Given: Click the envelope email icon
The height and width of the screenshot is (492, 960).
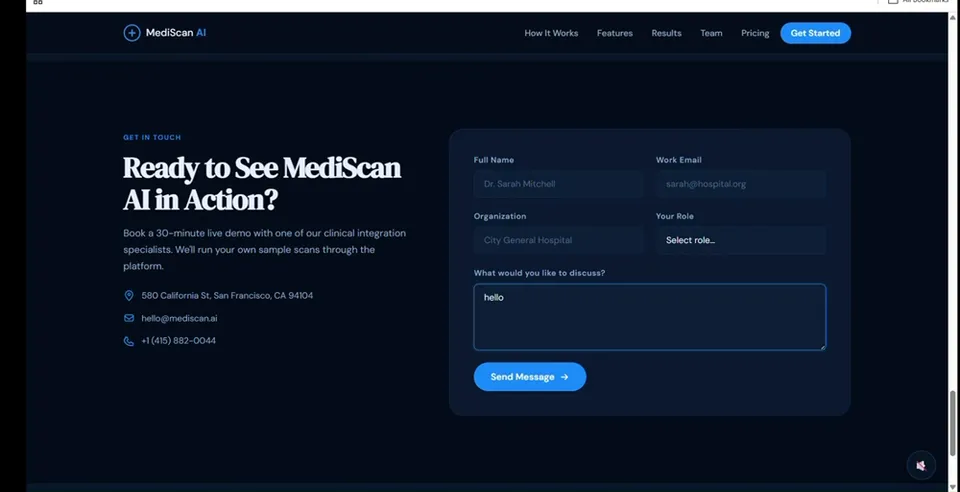Looking at the screenshot, I should click(129, 318).
